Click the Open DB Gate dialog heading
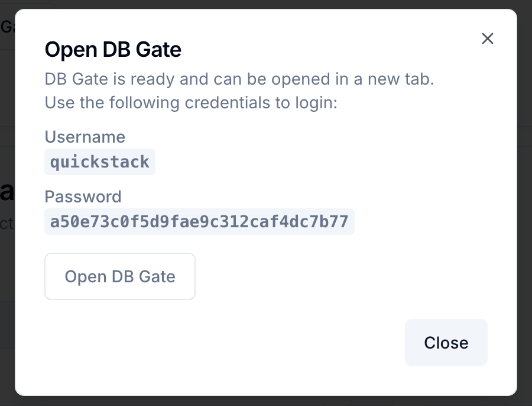This screenshot has width=532, height=406. pyautogui.click(x=113, y=50)
